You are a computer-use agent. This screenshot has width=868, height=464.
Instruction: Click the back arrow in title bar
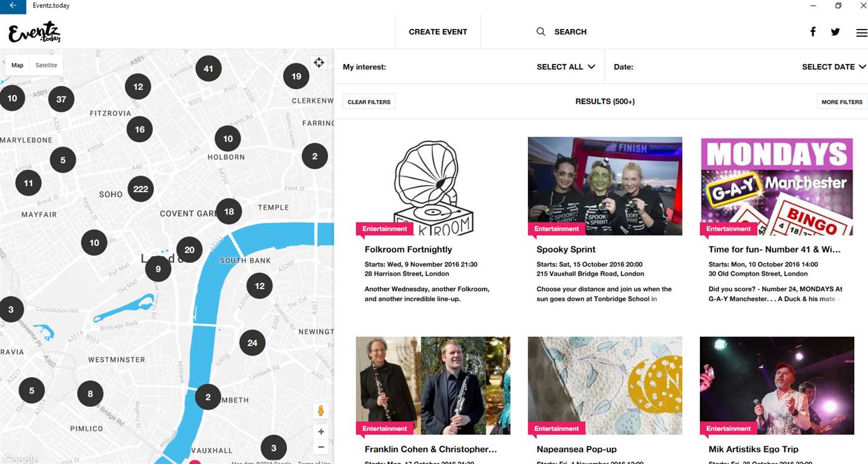point(13,6)
